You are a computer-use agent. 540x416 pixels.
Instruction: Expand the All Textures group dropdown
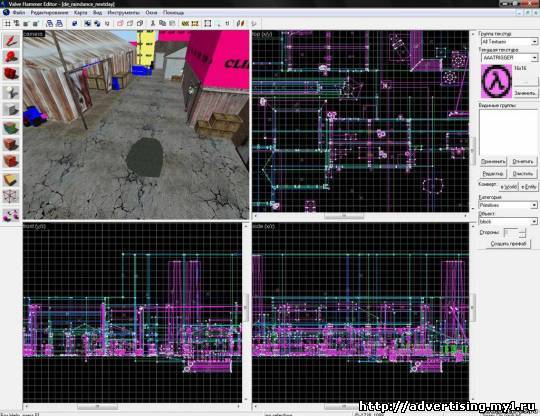pos(534,42)
